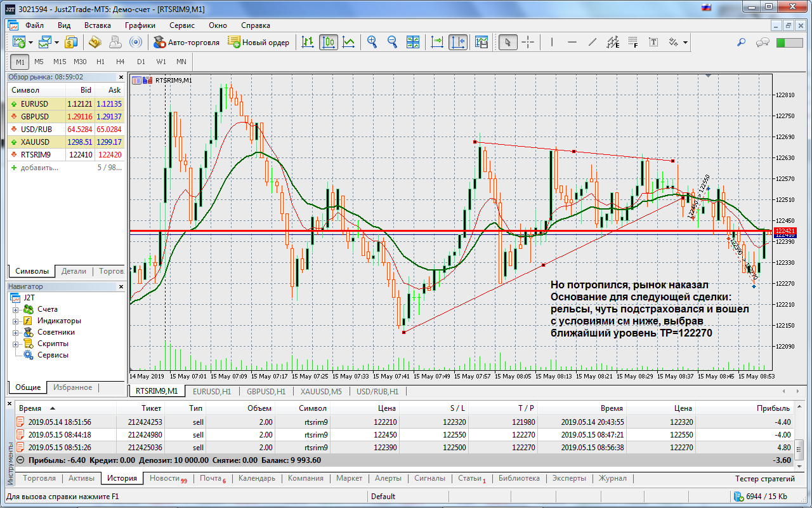Open the new chart dropdown arrow

(x=29, y=42)
